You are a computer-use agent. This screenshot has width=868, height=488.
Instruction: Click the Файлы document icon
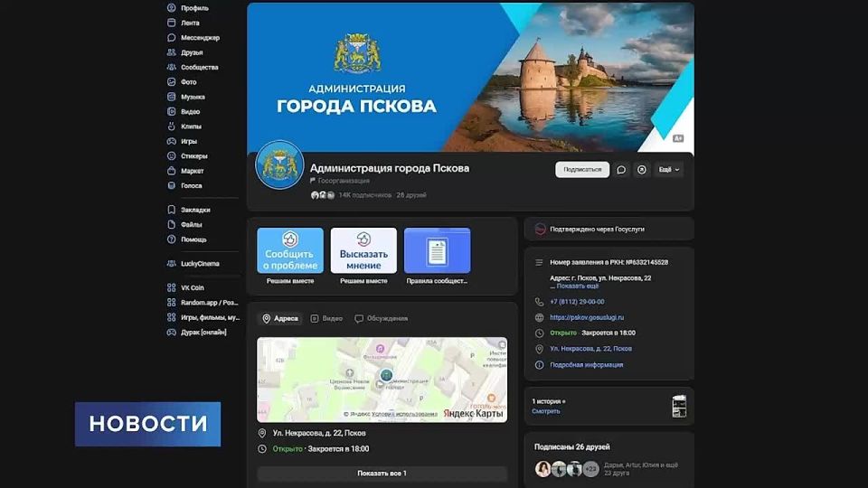tap(172, 225)
